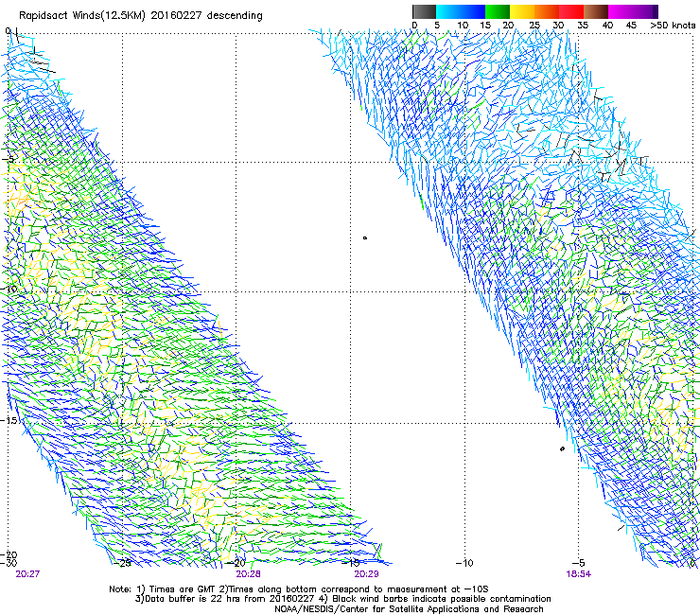The width and height of the screenshot is (700, 615).
Task: Click the "-15" latitude label on left axis
Action: pos(9,420)
